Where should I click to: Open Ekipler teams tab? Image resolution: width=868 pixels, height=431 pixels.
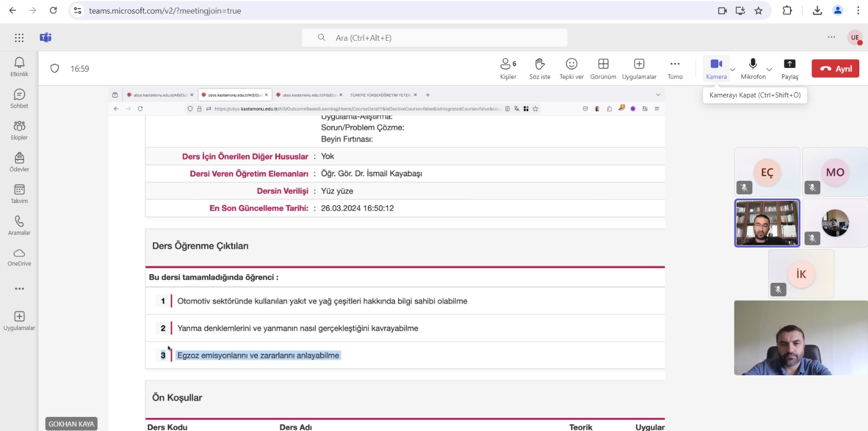coord(20,130)
